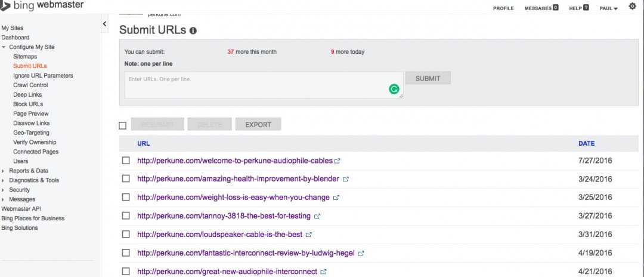This screenshot has width=644, height=277.
Task: Click the SUBMIT button
Action: point(428,78)
